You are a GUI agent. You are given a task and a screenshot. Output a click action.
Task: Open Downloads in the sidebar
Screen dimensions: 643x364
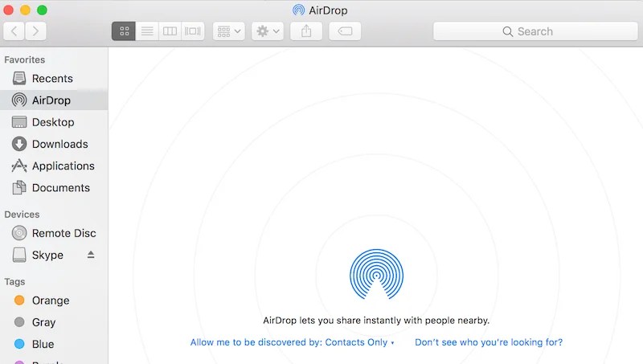pos(54,144)
